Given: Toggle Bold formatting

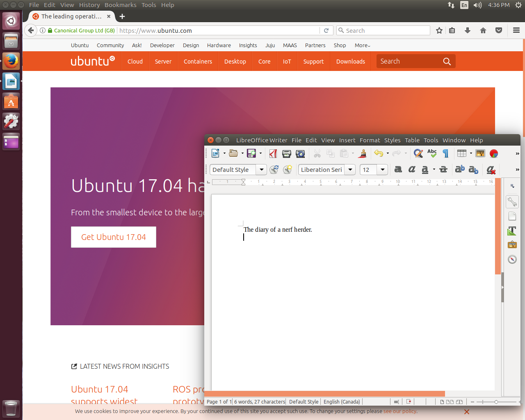Looking at the screenshot, I should (398, 169).
